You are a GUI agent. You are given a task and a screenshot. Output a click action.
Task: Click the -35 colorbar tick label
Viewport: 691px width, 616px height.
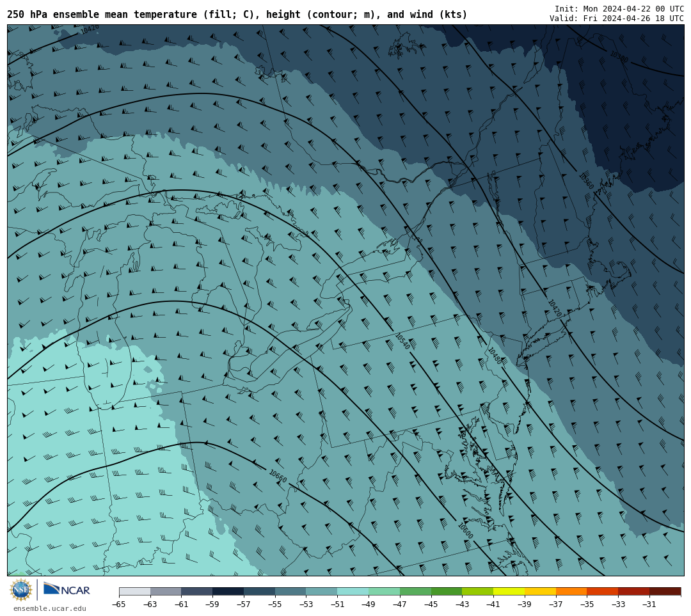[x=587, y=604]
